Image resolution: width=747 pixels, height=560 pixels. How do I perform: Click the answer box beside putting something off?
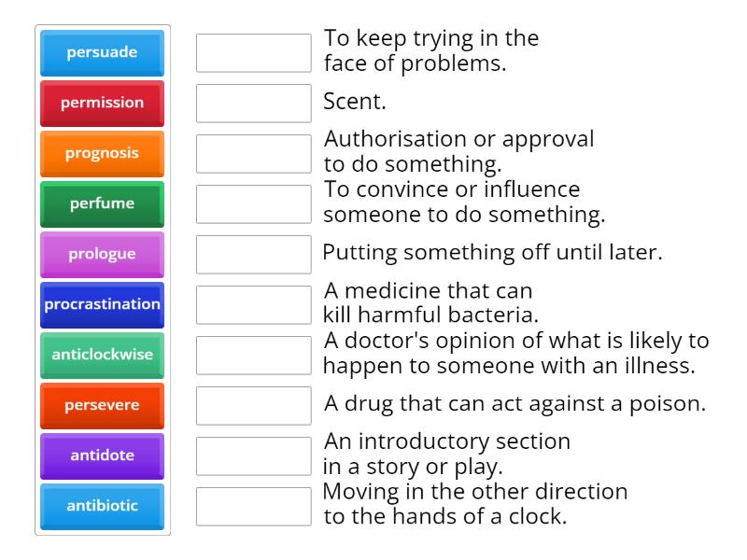click(253, 254)
